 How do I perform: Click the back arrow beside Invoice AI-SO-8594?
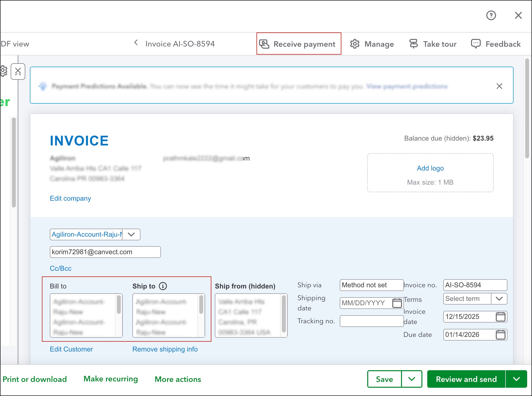click(x=136, y=43)
